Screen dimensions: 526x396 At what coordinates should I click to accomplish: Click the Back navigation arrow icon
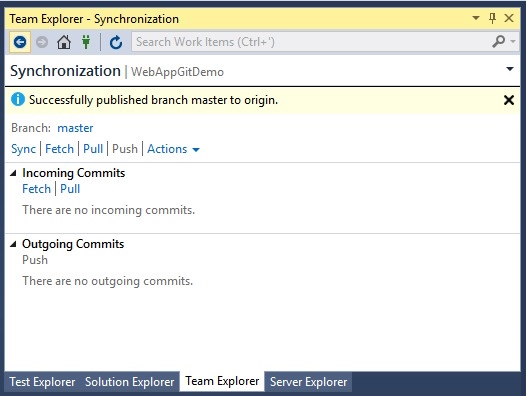(20, 42)
